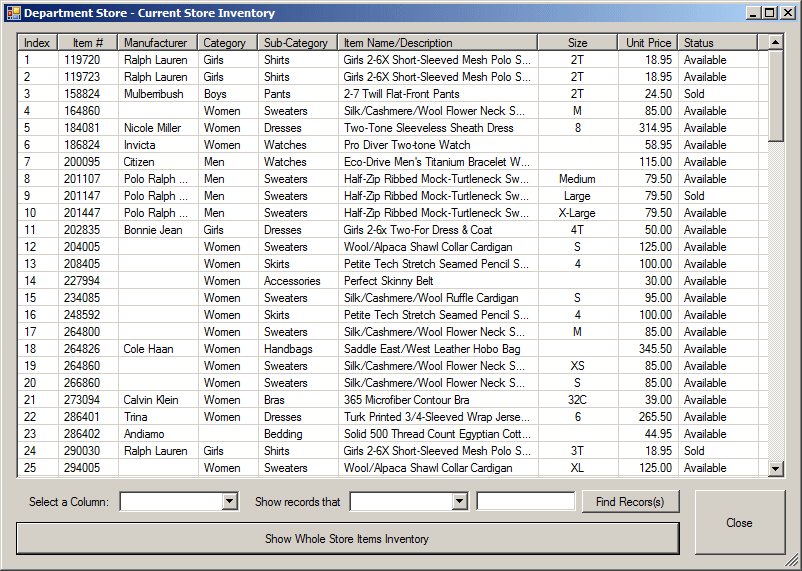Click Show Whole Store Items Inventory button
The image size is (802, 571).
(x=347, y=538)
